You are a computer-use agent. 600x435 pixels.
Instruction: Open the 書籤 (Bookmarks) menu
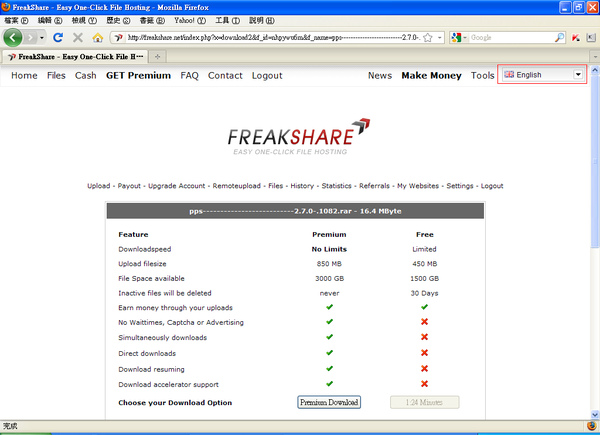[x=152, y=21]
